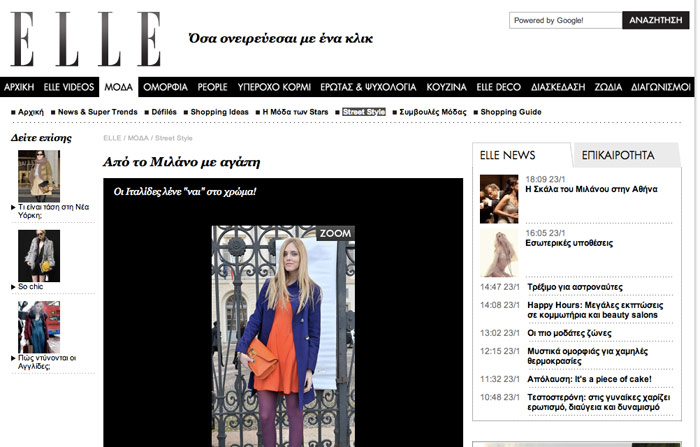Open the Milan Scala news thumbnail
The height and width of the screenshot is (447, 700).
(499, 199)
